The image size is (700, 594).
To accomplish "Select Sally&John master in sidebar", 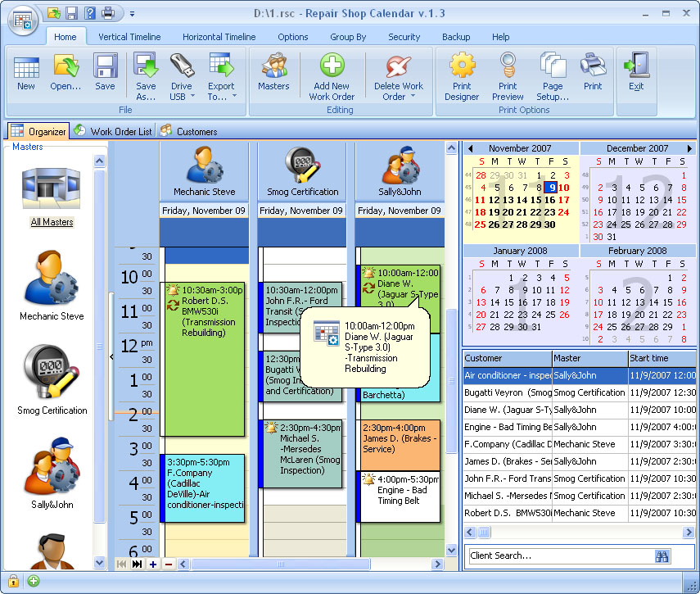I will click(x=51, y=471).
